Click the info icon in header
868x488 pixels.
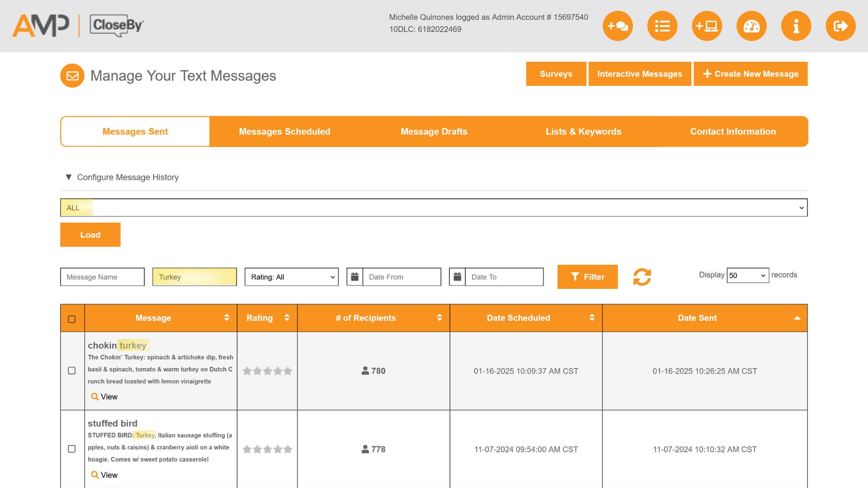point(796,26)
